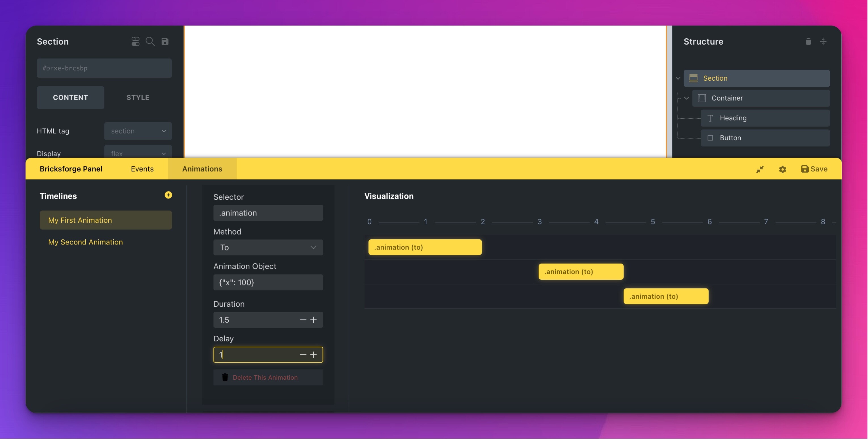This screenshot has height=439, width=868.
Task: Click the Section element icon in Structure
Action: pyautogui.click(x=694, y=78)
